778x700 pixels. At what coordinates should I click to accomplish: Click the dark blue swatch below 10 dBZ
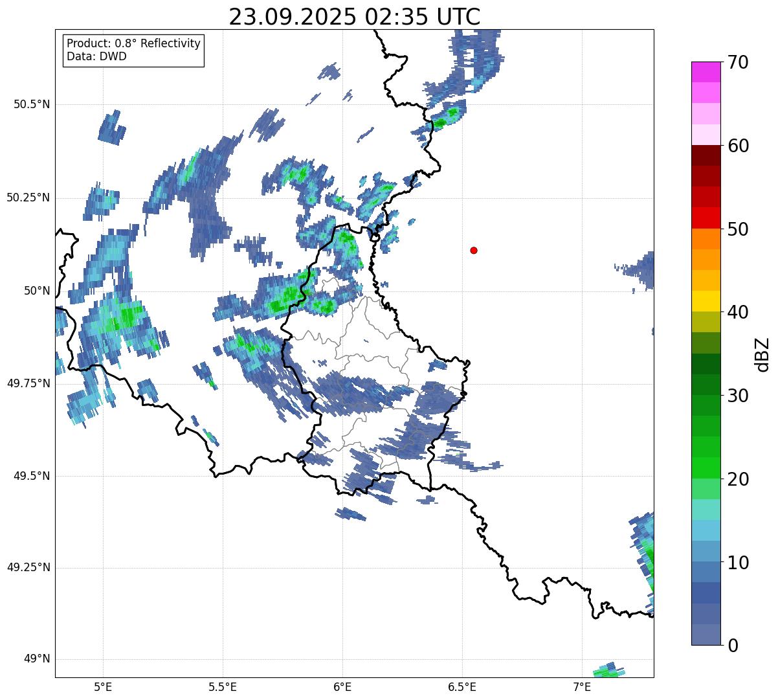(x=706, y=593)
